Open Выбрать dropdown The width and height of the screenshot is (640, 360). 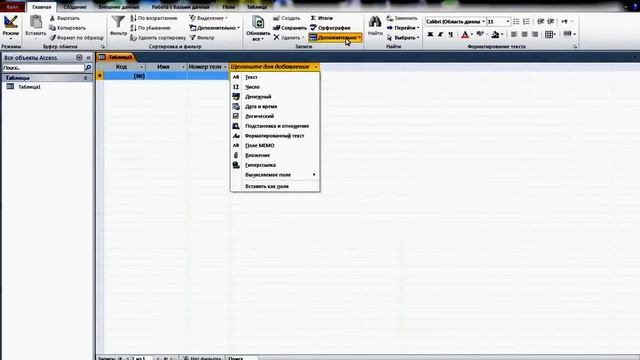point(403,38)
